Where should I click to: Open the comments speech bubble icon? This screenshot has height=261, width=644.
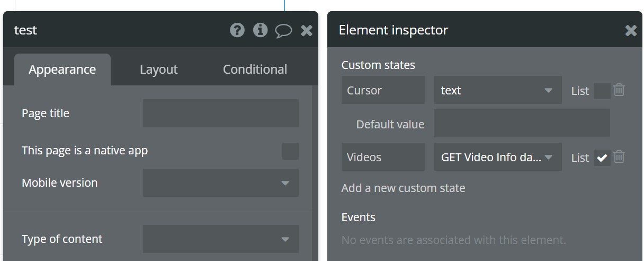[283, 31]
